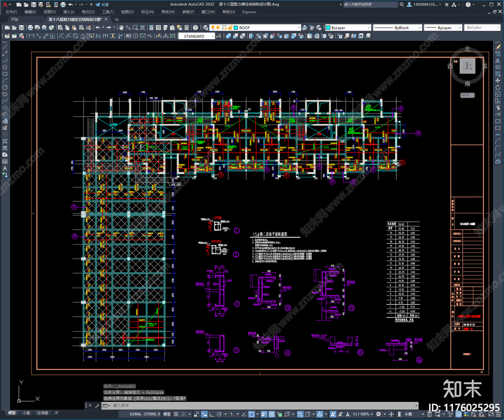Select the Pan hand tool
This screenshot has height=420, width=504.
click(x=121, y=28)
